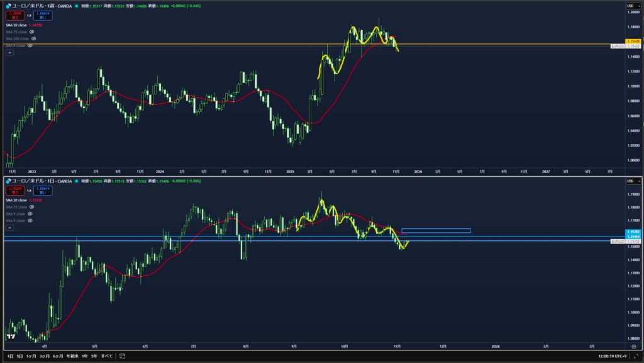644x363 pixels.
Task: Click the TradingView logo on daily chart
Action: 10,337
